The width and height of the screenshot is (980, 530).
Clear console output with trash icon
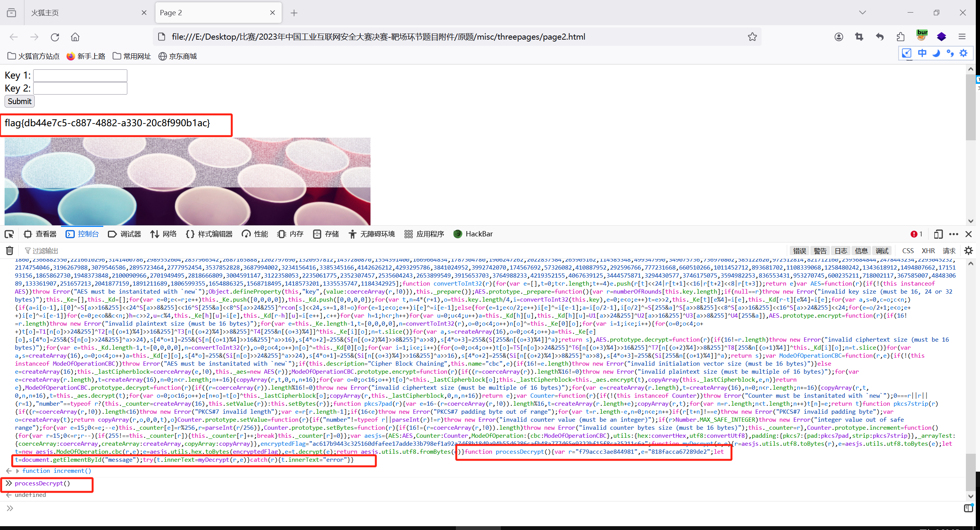[10, 251]
